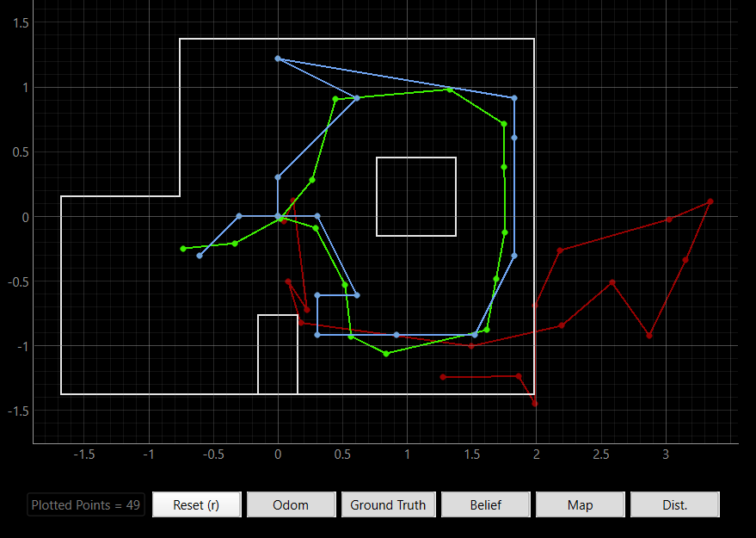Toggle the Belief plot button

[x=486, y=504]
